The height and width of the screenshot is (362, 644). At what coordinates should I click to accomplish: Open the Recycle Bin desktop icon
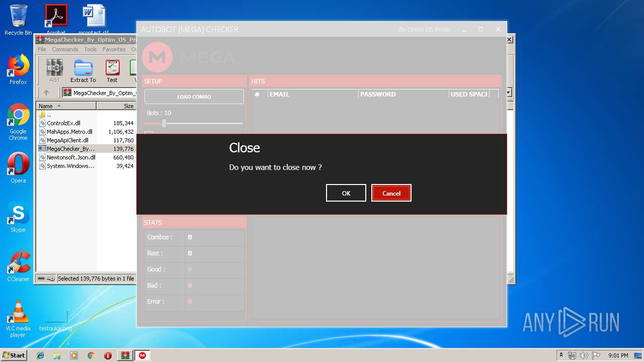point(18,20)
